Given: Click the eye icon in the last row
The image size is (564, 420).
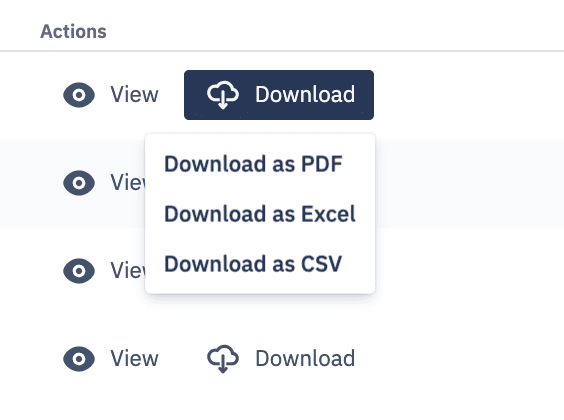Looking at the screenshot, I should [79, 359].
